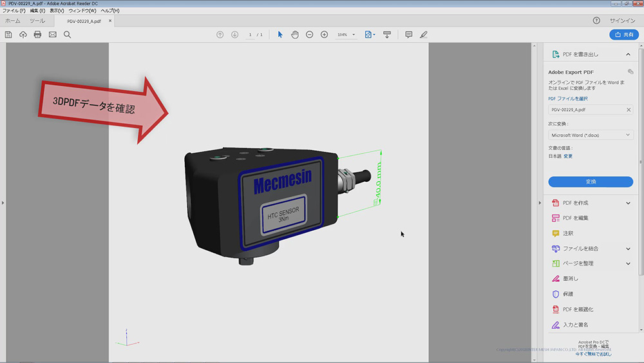Image resolution: width=644 pixels, height=363 pixels.
Task: Click the current page number field
Action: coord(250,35)
